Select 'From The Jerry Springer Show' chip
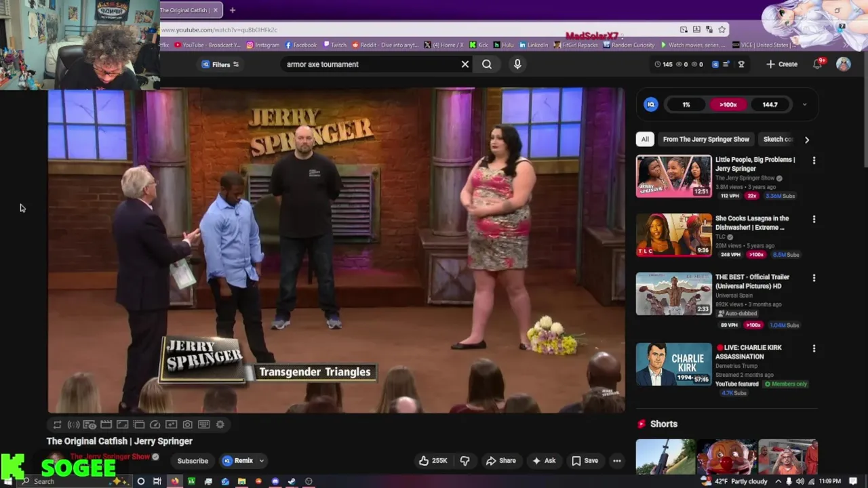 pos(706,139)
